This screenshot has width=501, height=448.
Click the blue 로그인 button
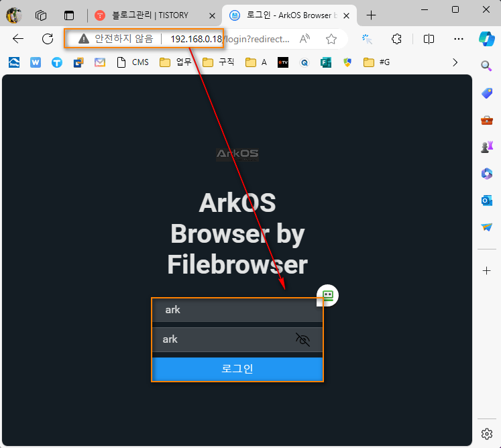click(x=237, y=369)
